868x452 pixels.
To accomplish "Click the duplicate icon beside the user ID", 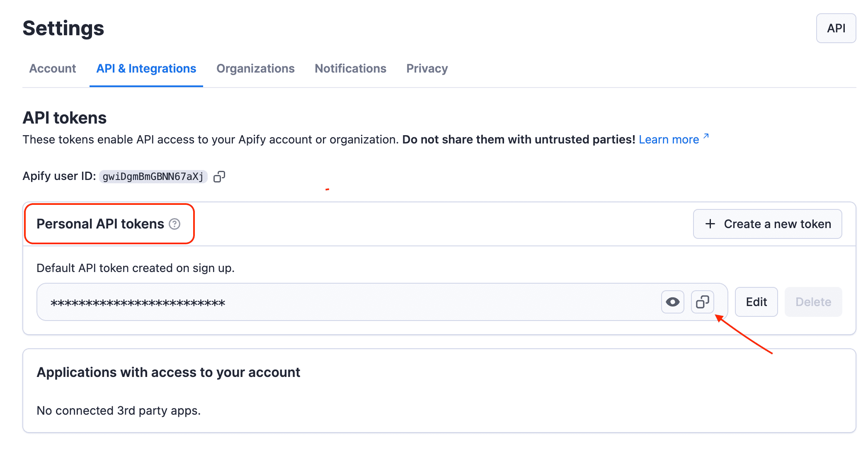I will pos(219,176).
